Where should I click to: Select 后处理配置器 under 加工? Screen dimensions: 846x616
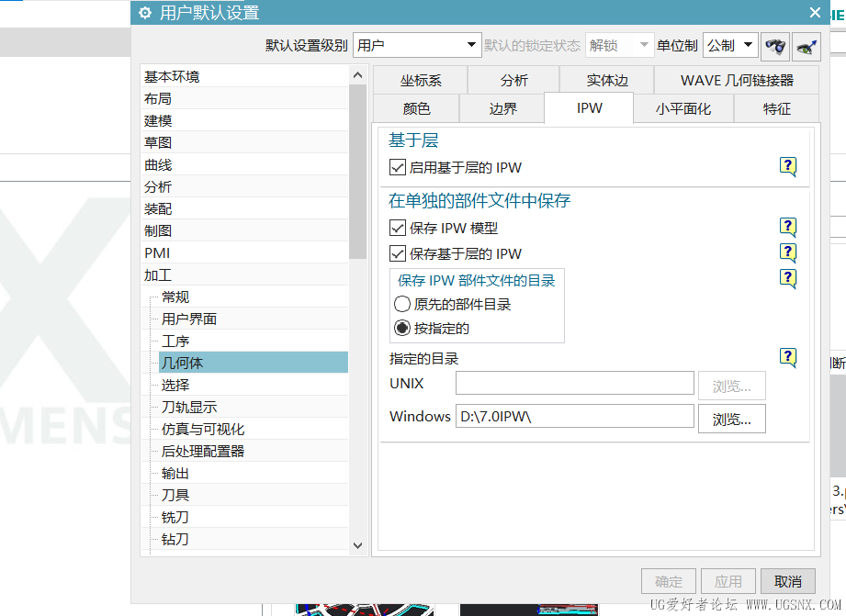coord(254,451)
